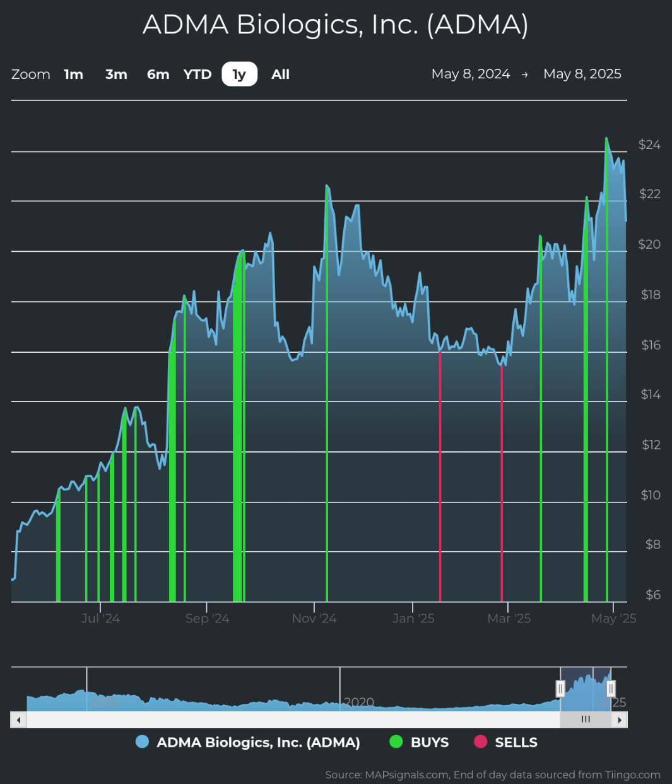Toggle the BUYS legend series
The width and height of the screenshot is (672, 784).
(x=419, y=742)
